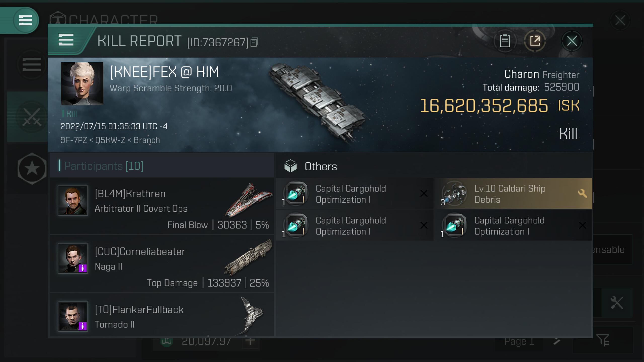This screenshot has height=362, width=644.
Task: Open Krethren's character portrait
Action: click(73, 201)
